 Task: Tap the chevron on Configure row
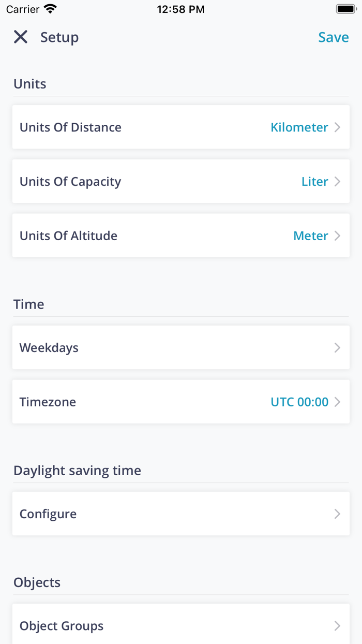coord(338,514)
